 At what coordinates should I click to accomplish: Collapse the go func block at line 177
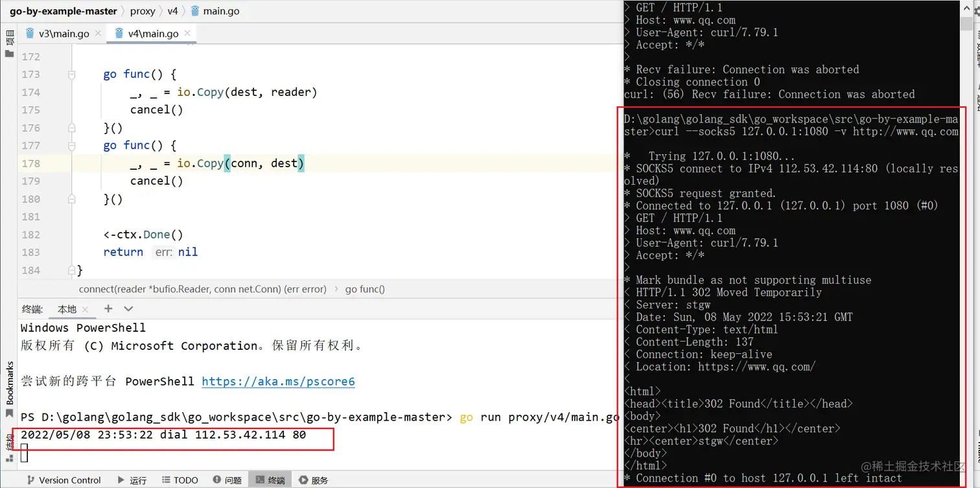pyautogui.click(x=72, y=146)
